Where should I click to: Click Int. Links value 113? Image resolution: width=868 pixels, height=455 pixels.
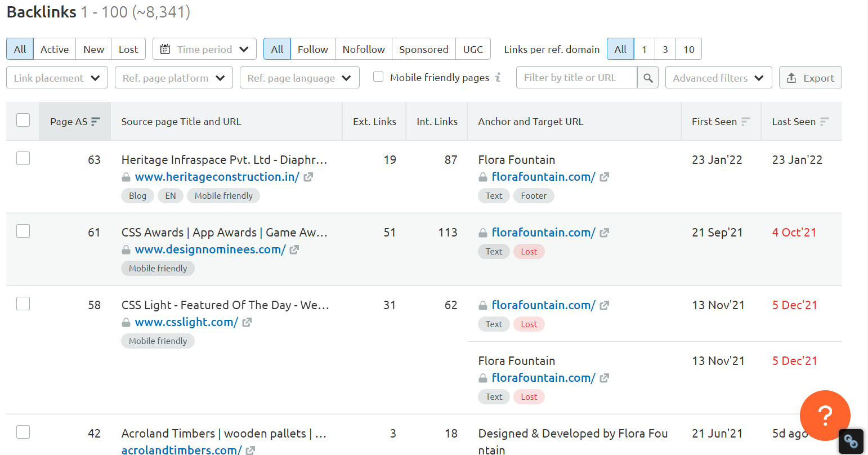point(448,233)
